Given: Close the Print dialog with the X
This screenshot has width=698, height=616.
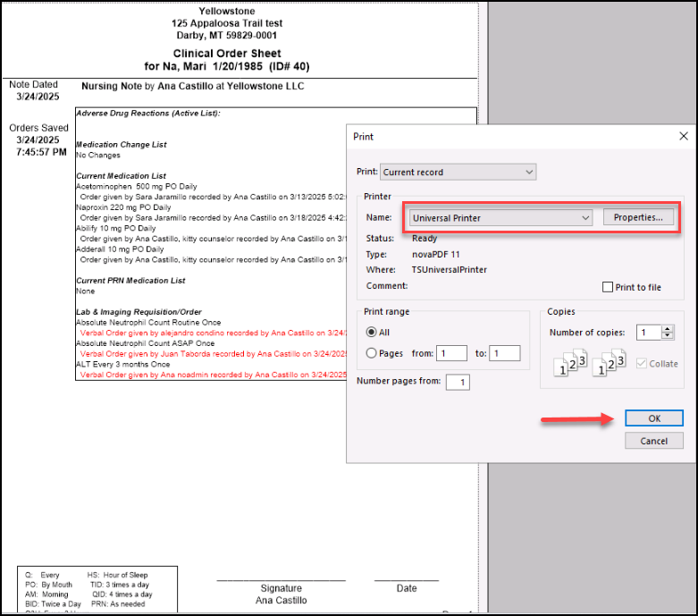Looking at the screenshot, I should (x=684, y=136).
